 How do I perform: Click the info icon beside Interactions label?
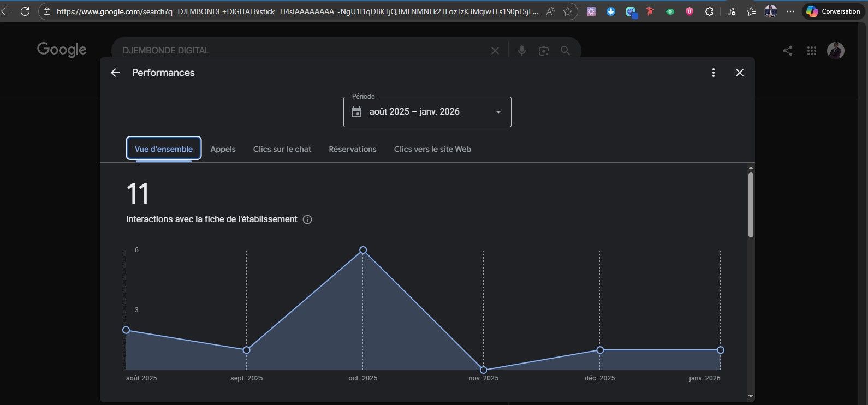pyautogui.click(x=307, y=219)
